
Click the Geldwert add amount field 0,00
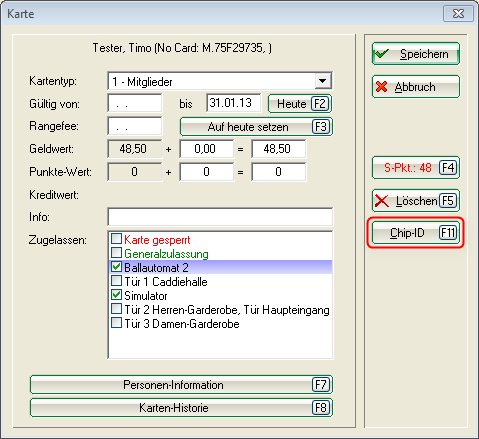(206, 149)
